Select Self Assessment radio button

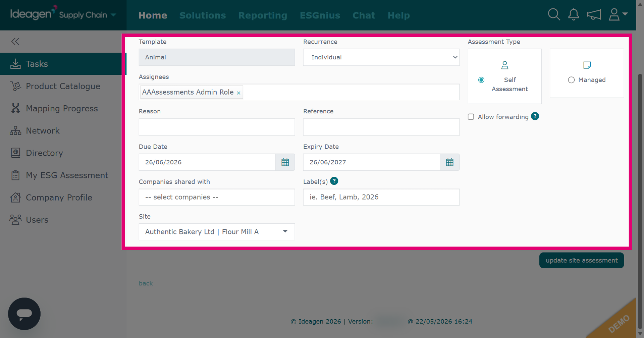coord(481,80)
